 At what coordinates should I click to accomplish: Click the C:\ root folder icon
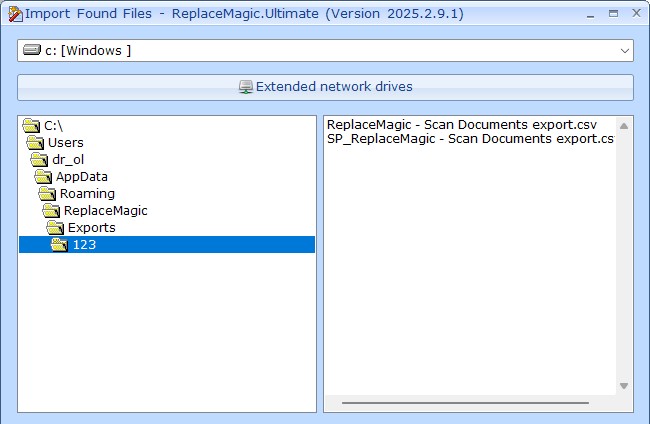31,126
